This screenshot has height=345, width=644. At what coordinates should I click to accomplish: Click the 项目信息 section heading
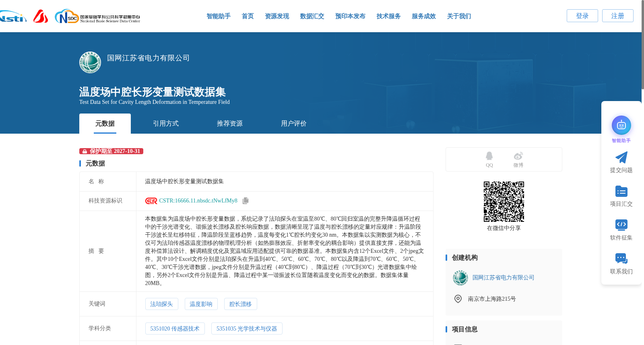[465, 329]
